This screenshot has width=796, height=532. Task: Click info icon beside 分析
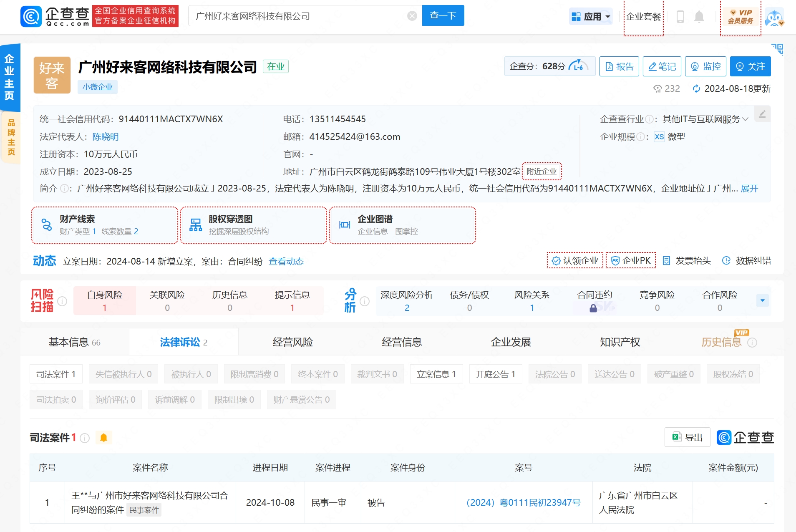pos(365,301)
